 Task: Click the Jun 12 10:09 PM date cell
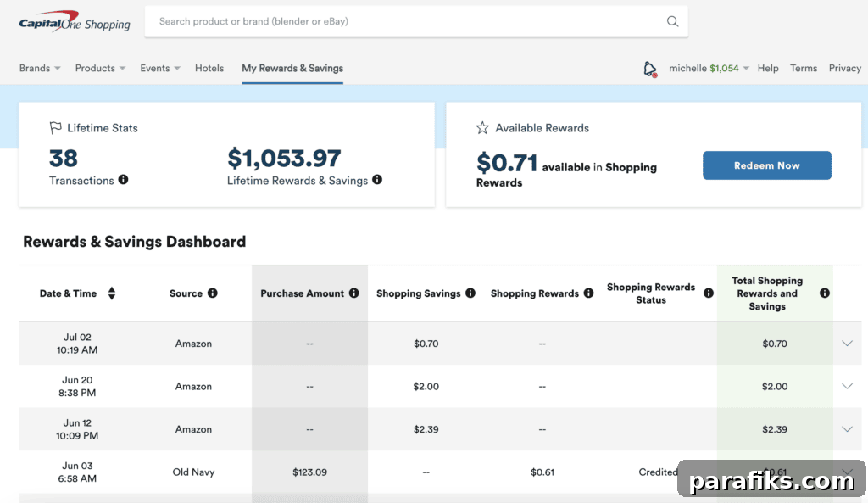77,428
